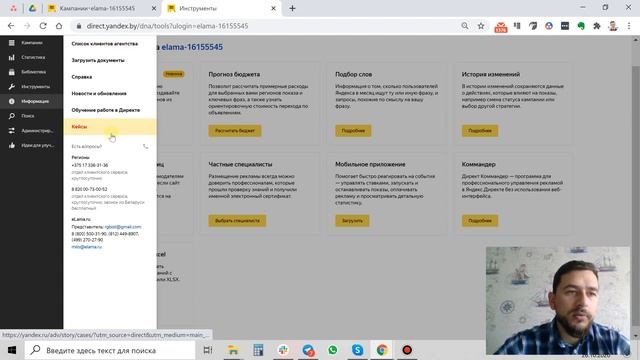Click the elama-16155545 page heading link
640x360 pixels.
click(x=192, y=47)
